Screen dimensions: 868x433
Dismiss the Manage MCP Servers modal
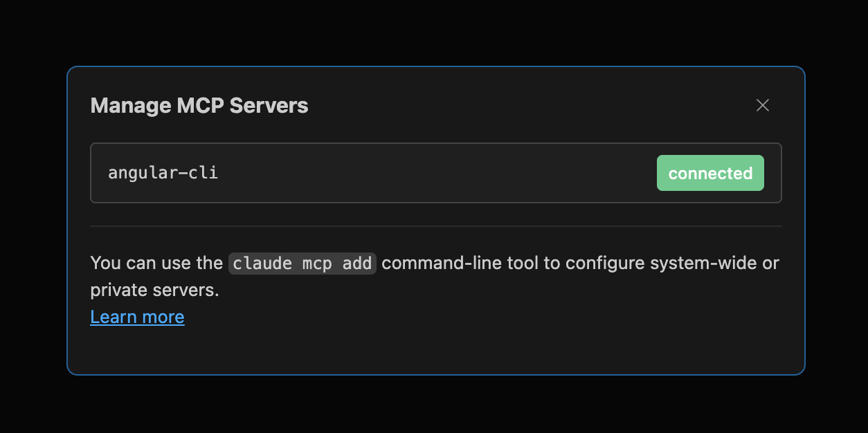click(762, 105)
